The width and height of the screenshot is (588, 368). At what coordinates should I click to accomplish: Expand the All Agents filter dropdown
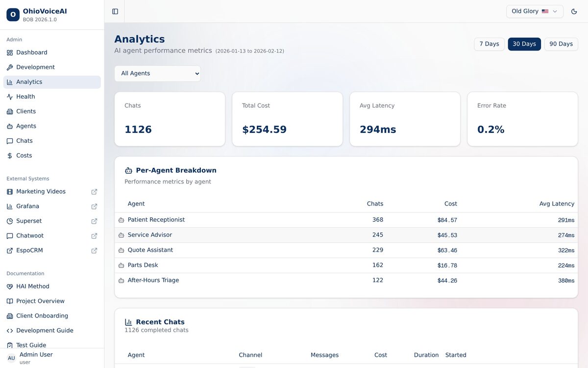(157, 74)
